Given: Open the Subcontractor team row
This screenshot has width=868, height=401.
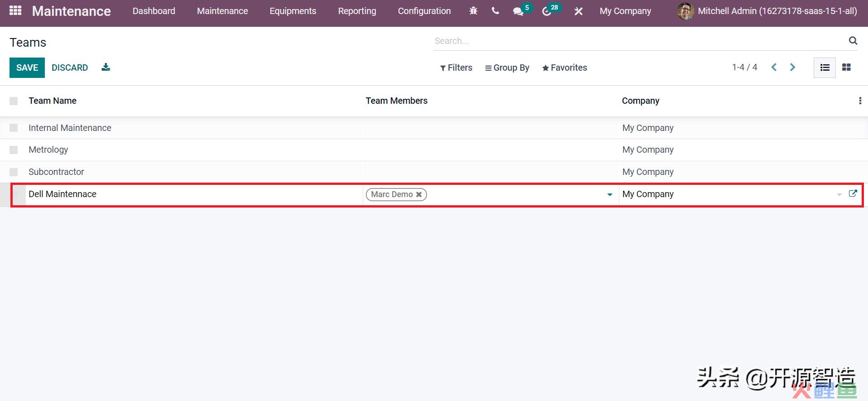Looking at the screenshot, I should pos(56,172).
